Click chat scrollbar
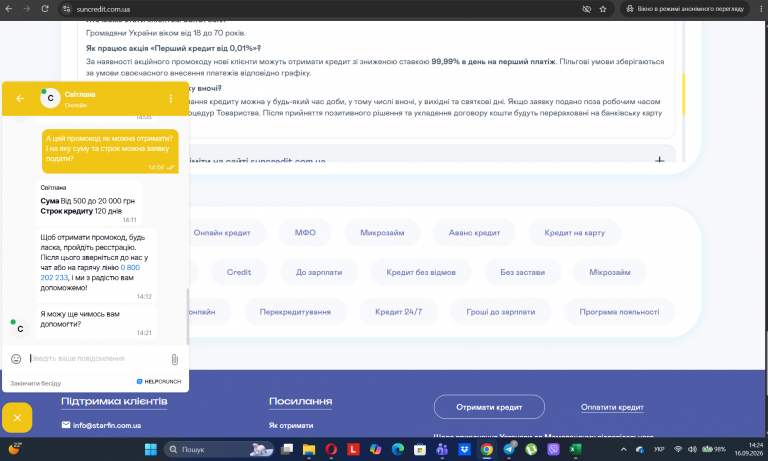Viewport: 768px width, 461px height. coord(187,316)
